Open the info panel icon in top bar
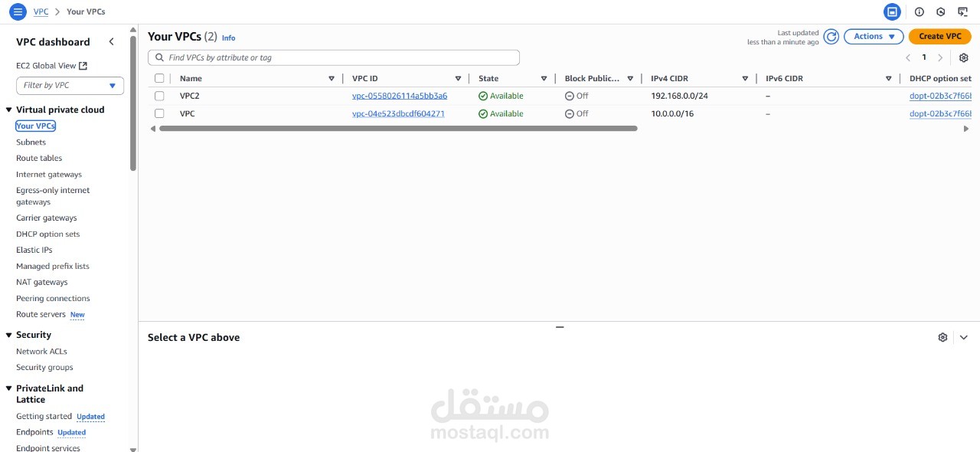Image resolution: width=980 pixels, height=452 pixels. click(x=920, y=11)
